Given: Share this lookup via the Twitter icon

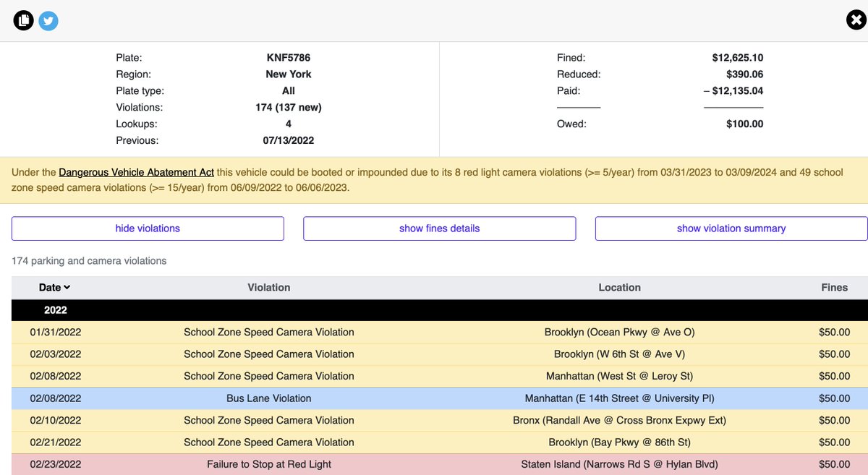Looking at the screenshot, I should (48, 20).
